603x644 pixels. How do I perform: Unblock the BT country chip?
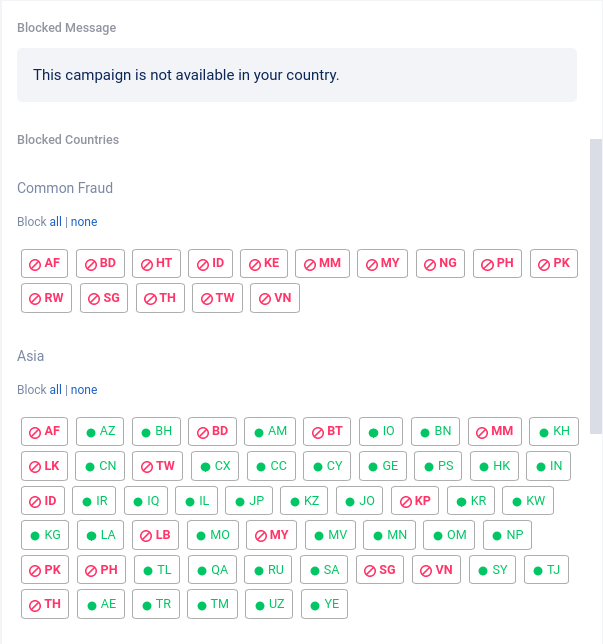(327, 432)
